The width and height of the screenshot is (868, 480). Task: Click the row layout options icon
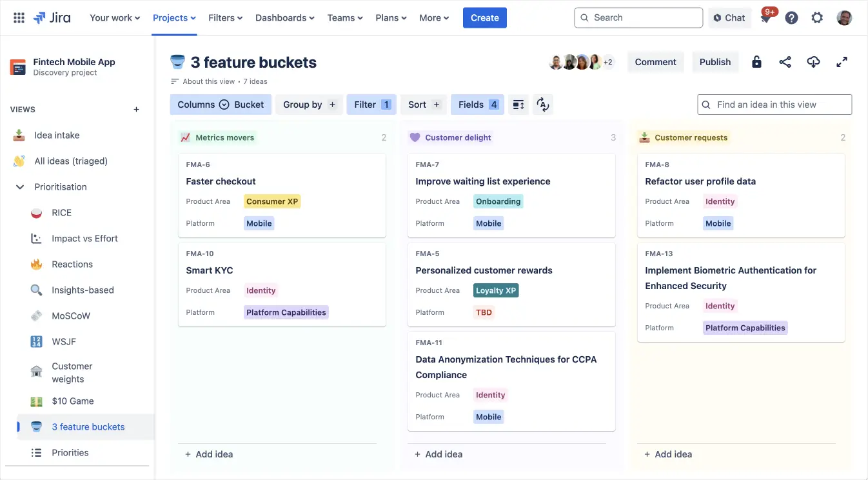click(518, 105)
